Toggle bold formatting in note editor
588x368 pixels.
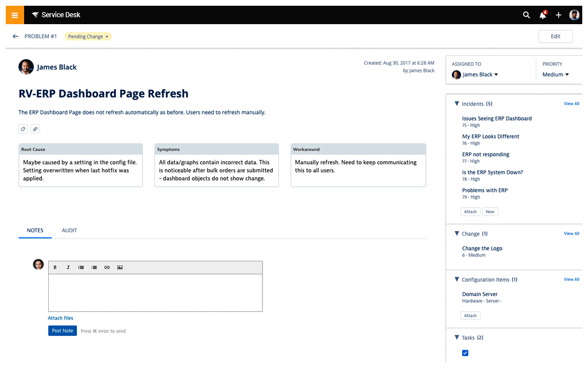pyautogui.click(x=55, y=267)
